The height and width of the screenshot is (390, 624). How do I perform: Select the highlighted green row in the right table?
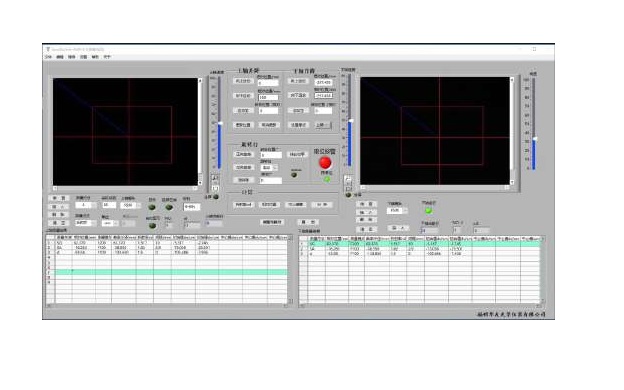pos(423,244)
